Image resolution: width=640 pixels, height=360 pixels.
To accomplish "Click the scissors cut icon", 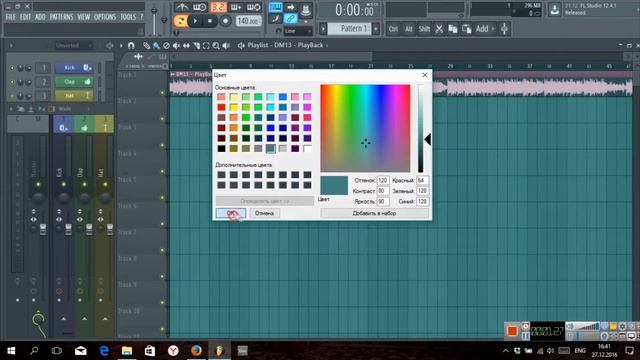I will click(x=439, y=29).
